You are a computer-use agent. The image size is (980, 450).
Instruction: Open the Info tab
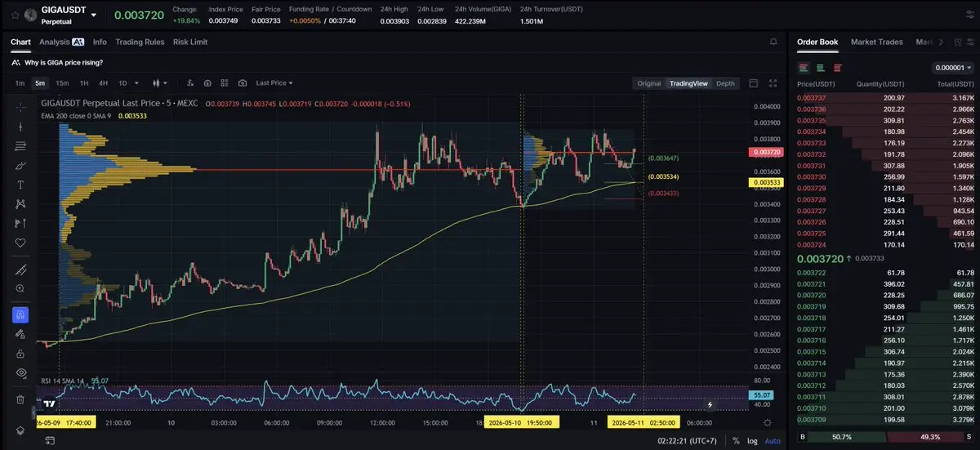coord(100,42)
